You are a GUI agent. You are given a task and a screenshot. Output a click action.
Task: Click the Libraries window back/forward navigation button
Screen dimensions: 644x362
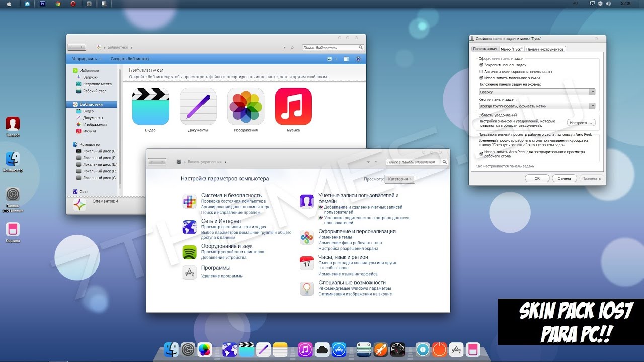tap(76, 47)
